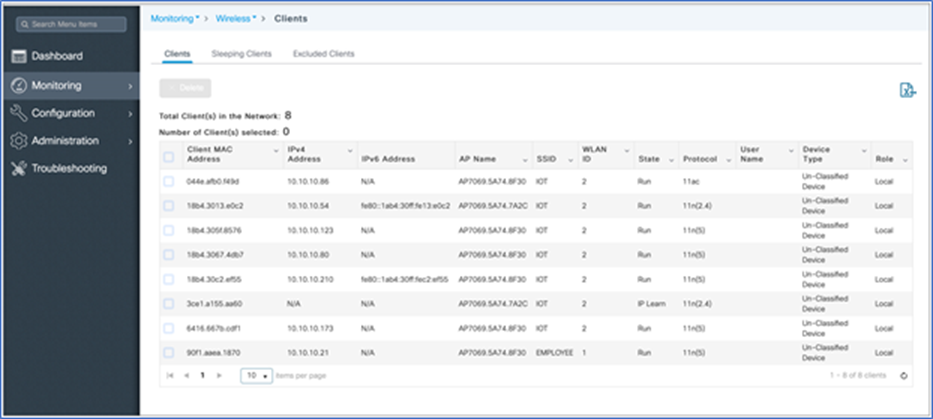Mark the checkbox for 6416.667b.cdf1
The width and height of the screenshot is (933, 419).
169,329
